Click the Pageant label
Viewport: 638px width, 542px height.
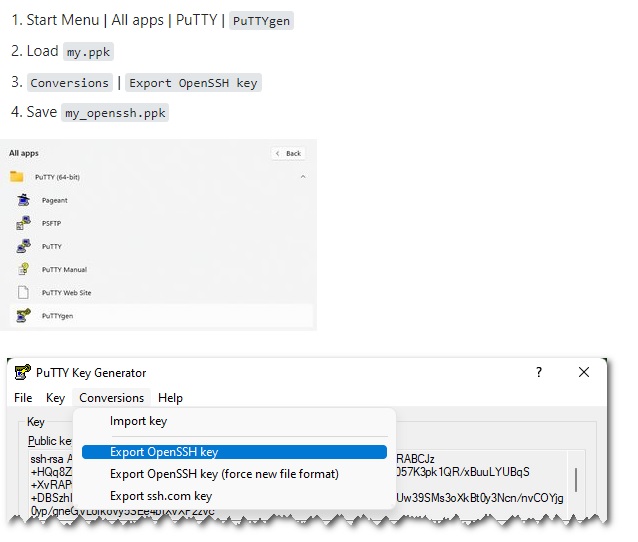pos(55,200)
